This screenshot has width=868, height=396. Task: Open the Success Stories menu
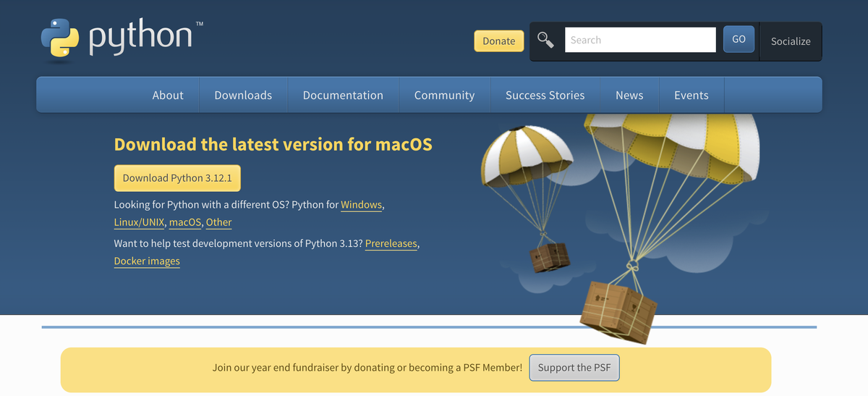[x=545, y=95]
